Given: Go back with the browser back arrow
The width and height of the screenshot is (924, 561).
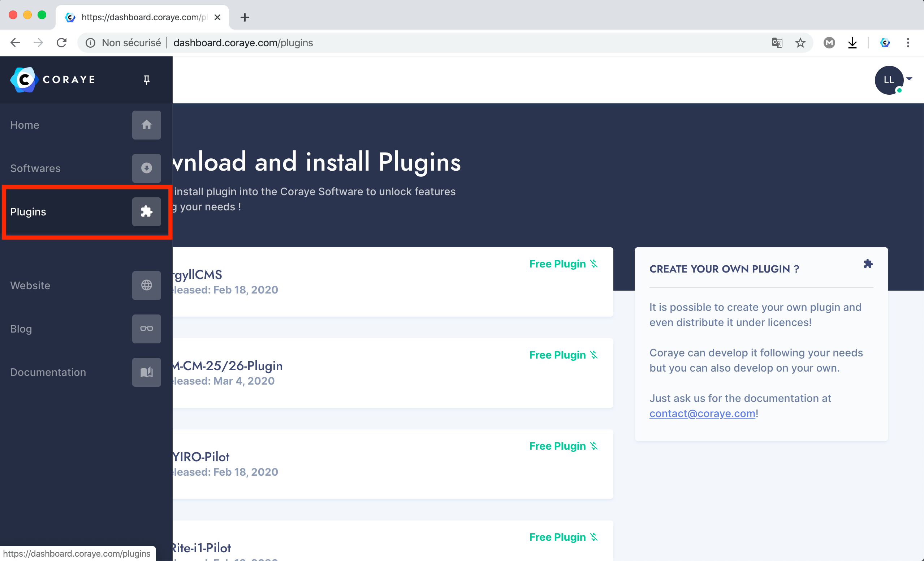Looking at the screenshot, I should coord(15,43).
